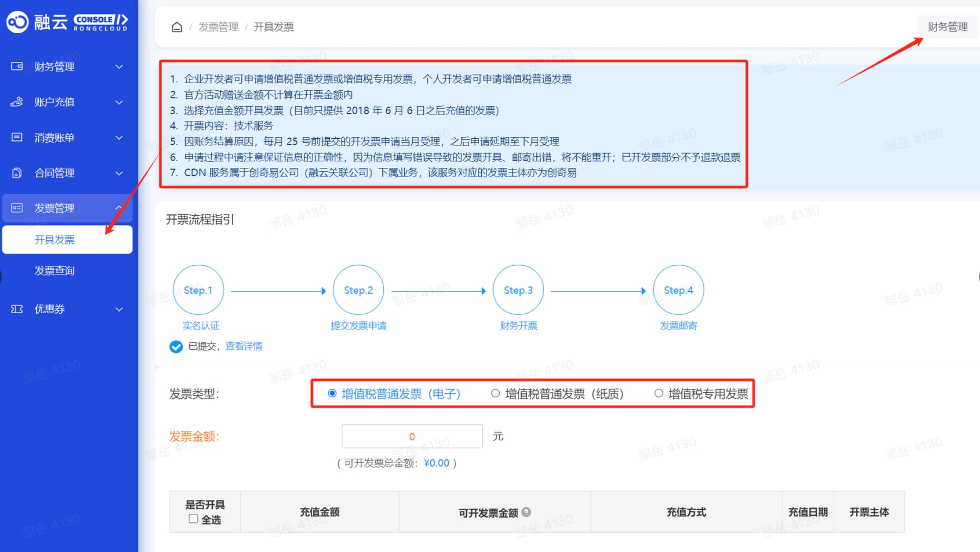Select 增值税普通发票（电子）radio option
The width and height of the screenshot is (980, 552).
click(x=332, y=393)
